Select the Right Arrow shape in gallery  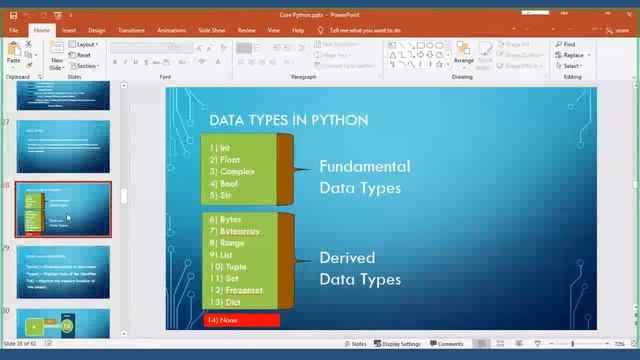[420, 55]
